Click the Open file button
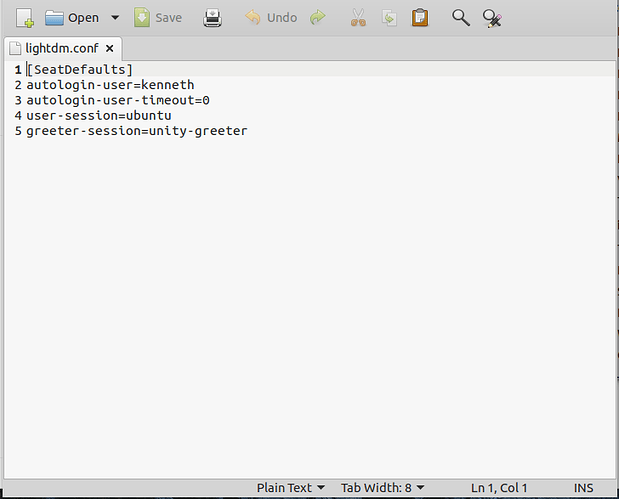This screenshot has height=499, width=619. 72,17
